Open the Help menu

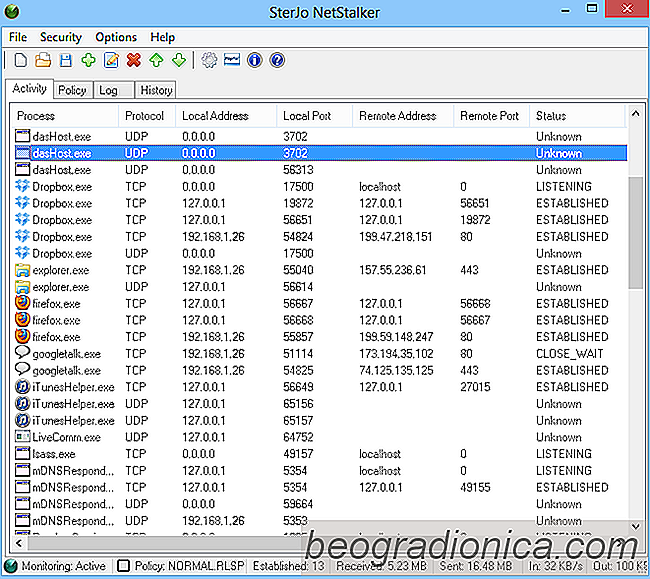(162, 37)
